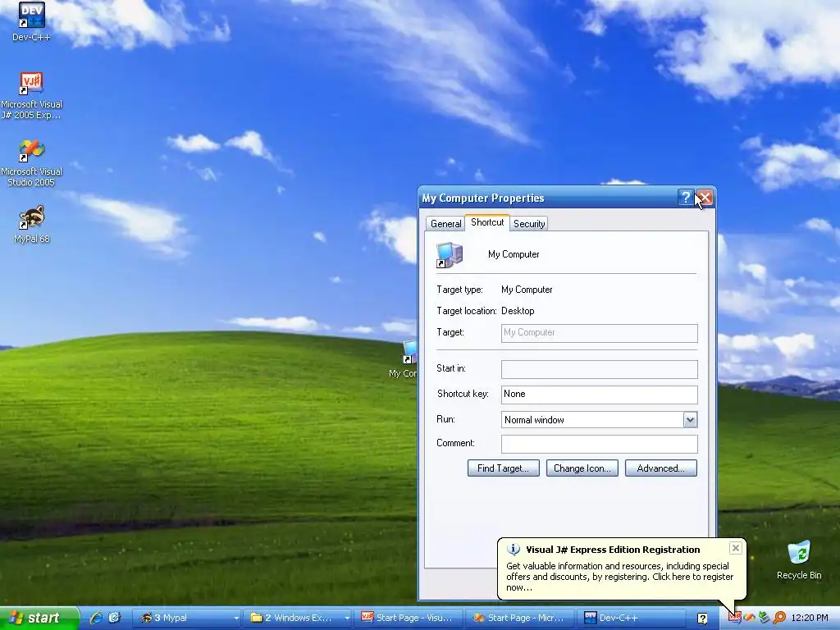Click the question mark taskbar button near the tray
This screenshot has width=840, height=630.
click(x=702, y=619)
